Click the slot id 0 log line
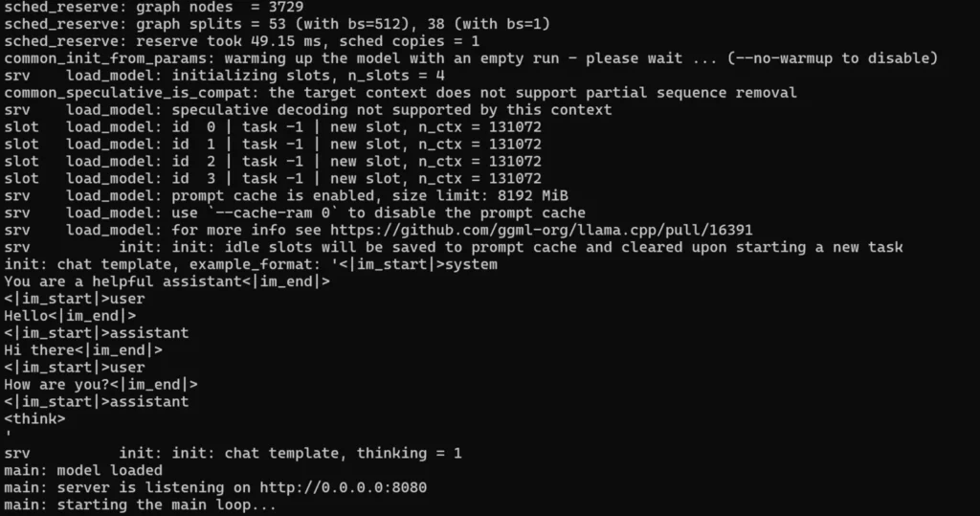The width and height of the screenshot is (980, 516). (x=273, y=126)
